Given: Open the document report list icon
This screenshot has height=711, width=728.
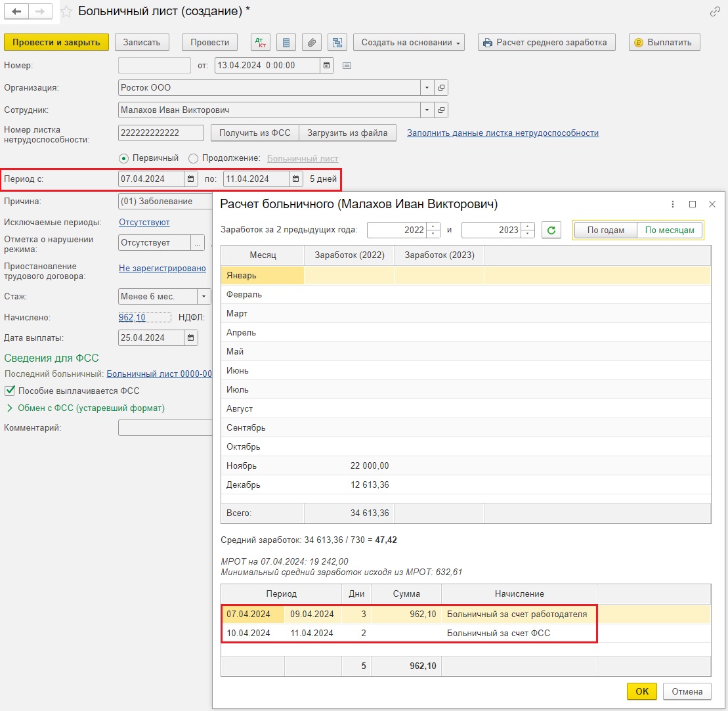Looking at the screenshot, I should coord(286,42).
